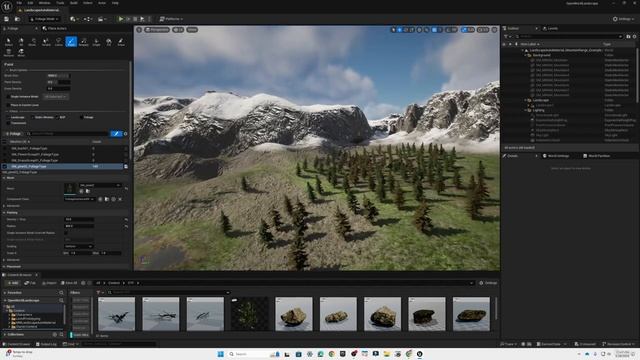The image size is (640, 360).
Task: Toggle Place in Current Level checkbox
Action: tap(8, 105)
